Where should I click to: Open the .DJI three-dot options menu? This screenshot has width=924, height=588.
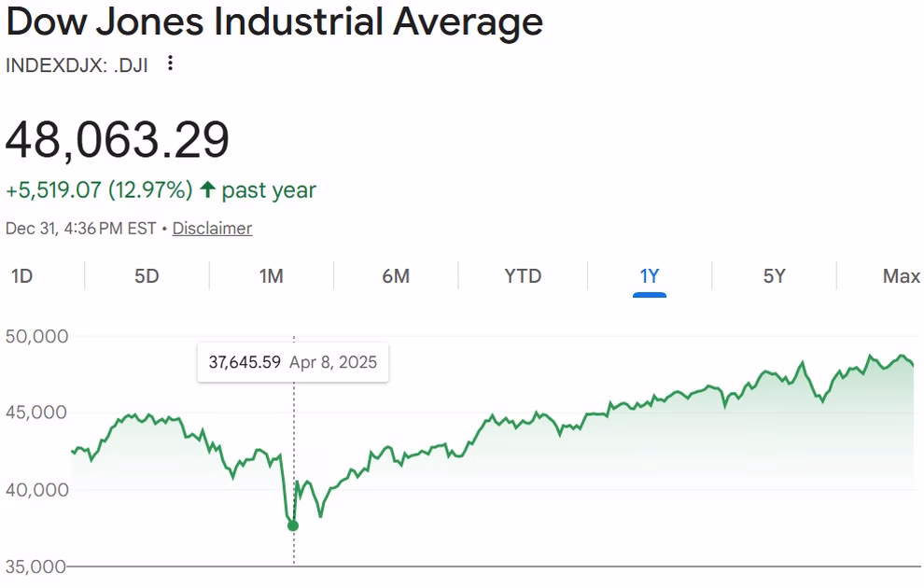pyautogui.click(x=170, y=64)
